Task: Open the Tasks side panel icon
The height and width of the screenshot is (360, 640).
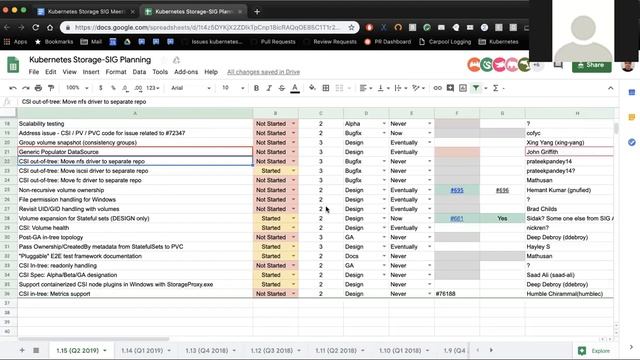Action: [631, 142]
